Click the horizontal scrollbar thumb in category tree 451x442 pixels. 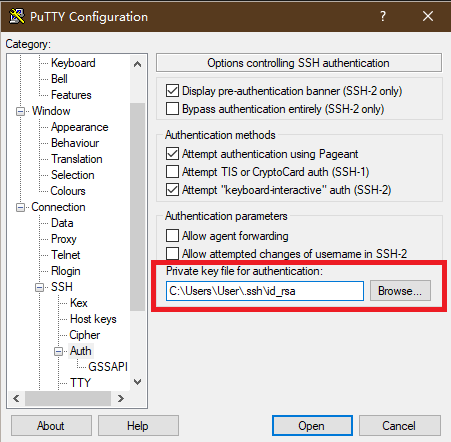68,398
